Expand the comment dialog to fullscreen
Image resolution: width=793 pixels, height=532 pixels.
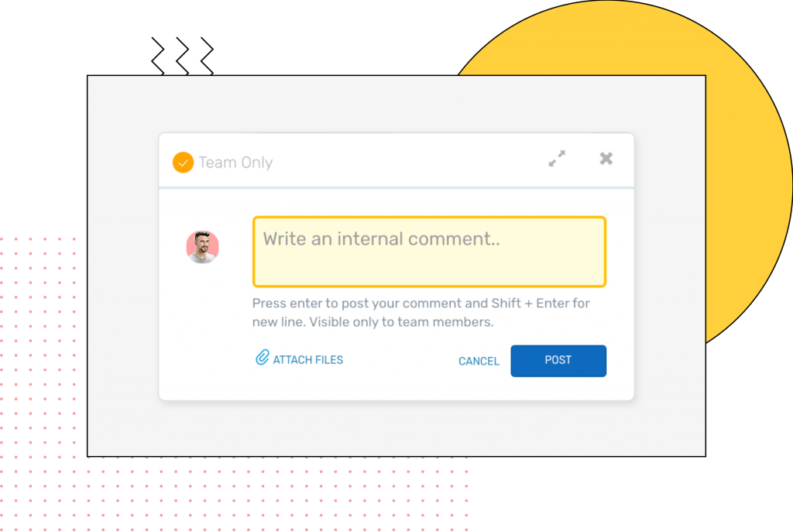point(557,159)
